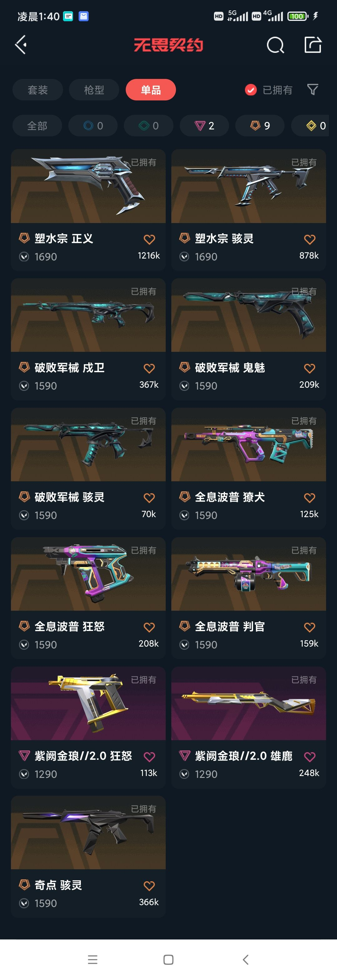Open the filter funnel icon
337x980 pixels.
313,90
